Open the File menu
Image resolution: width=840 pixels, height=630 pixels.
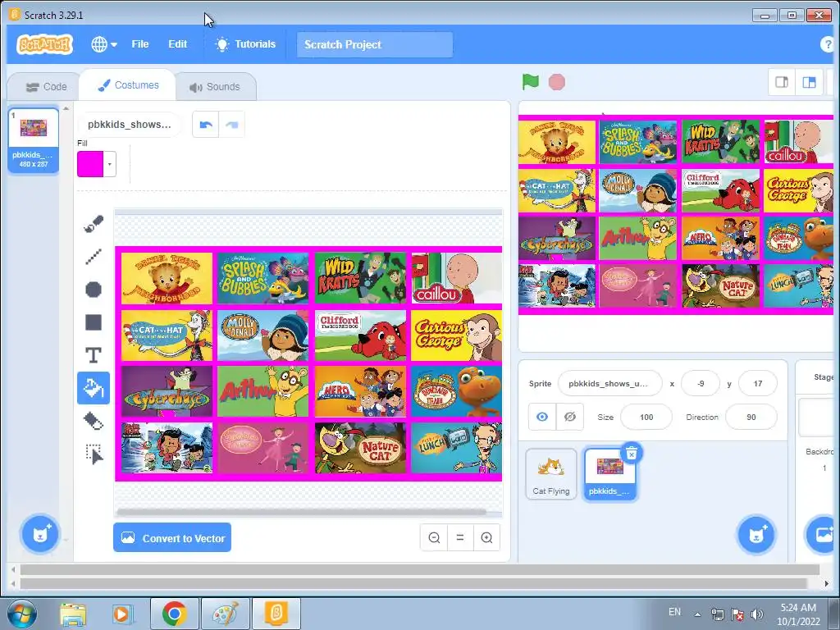pyautogui.click(x=139, y=44)
